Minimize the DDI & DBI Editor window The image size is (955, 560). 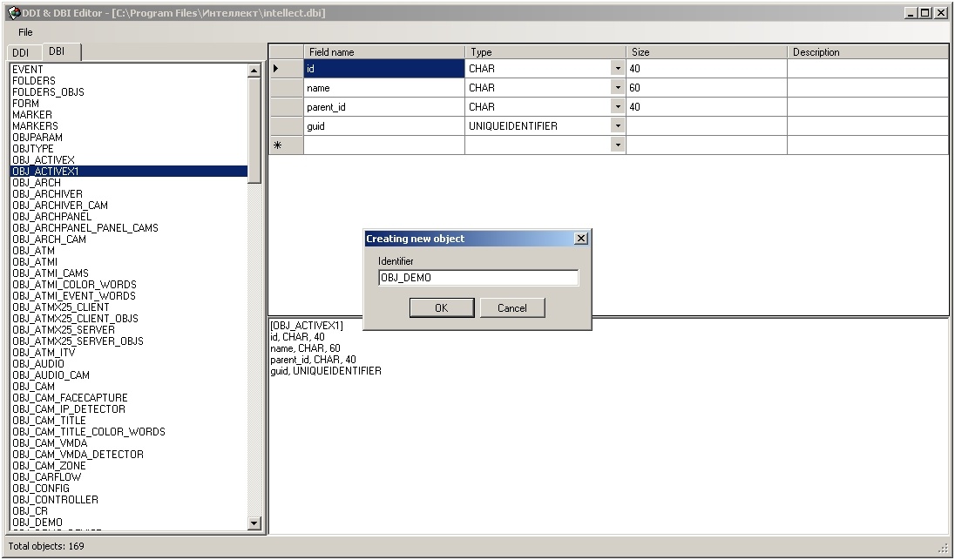click(x=911, y=13)
